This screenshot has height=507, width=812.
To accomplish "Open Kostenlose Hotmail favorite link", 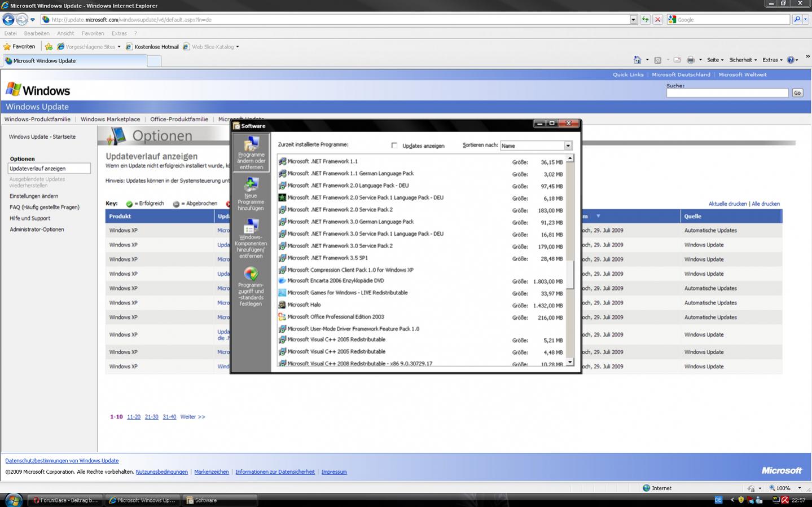I will tap(152, 47).
